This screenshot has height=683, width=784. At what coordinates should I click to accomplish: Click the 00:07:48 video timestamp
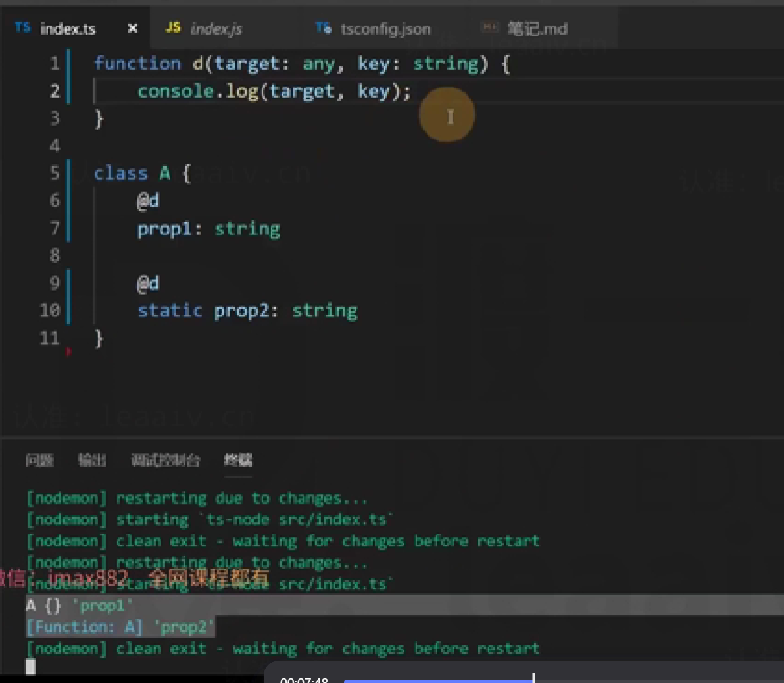click(304, 680)
